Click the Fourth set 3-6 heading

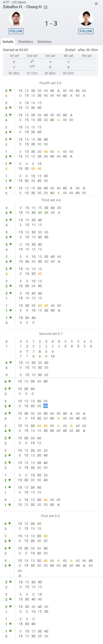click(50, 83)
